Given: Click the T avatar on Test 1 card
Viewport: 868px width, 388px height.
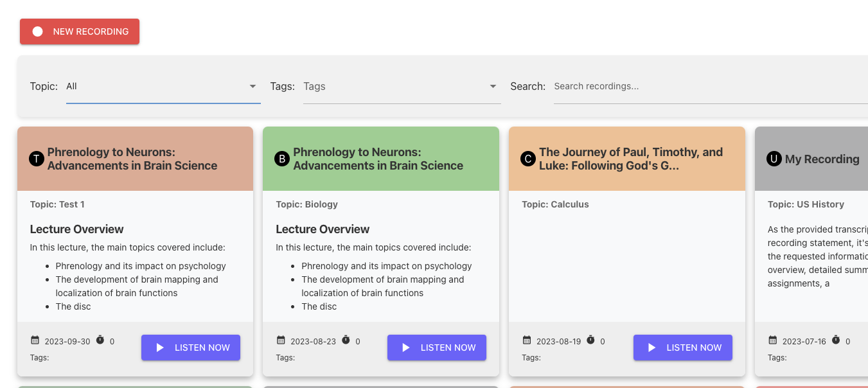Looking at the screenshot, I should click(x=36, y=159).
